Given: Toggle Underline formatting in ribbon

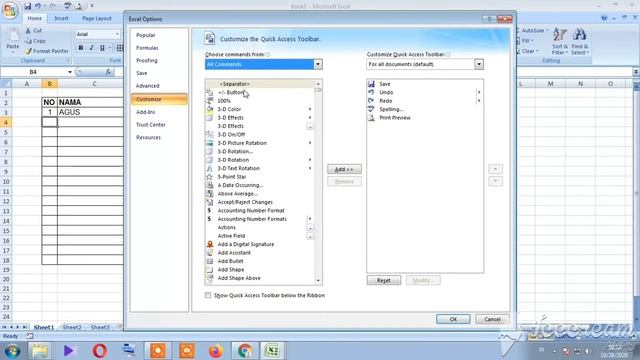Looking at the screenshot, I should click(102, 48).
